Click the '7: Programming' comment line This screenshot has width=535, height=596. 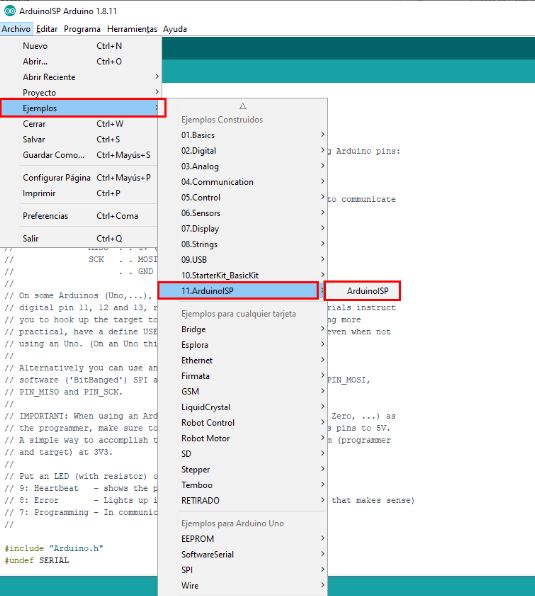pyautogui.click(x=81, y=512)
